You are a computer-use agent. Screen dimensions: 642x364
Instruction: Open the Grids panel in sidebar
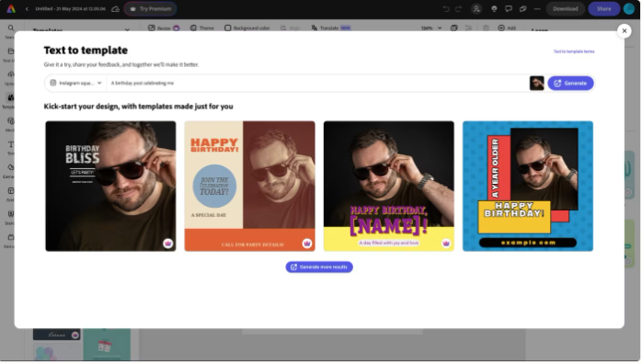pos(10,194)
